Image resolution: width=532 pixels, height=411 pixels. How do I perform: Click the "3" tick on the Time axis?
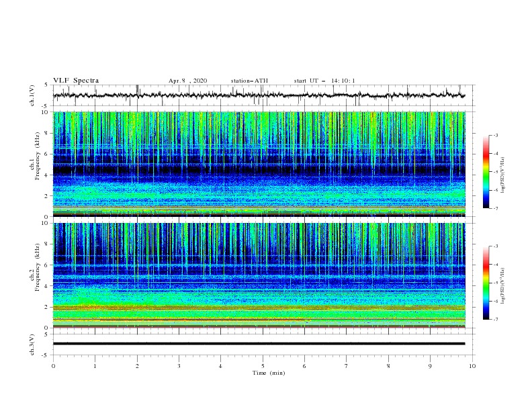(179, 366)
